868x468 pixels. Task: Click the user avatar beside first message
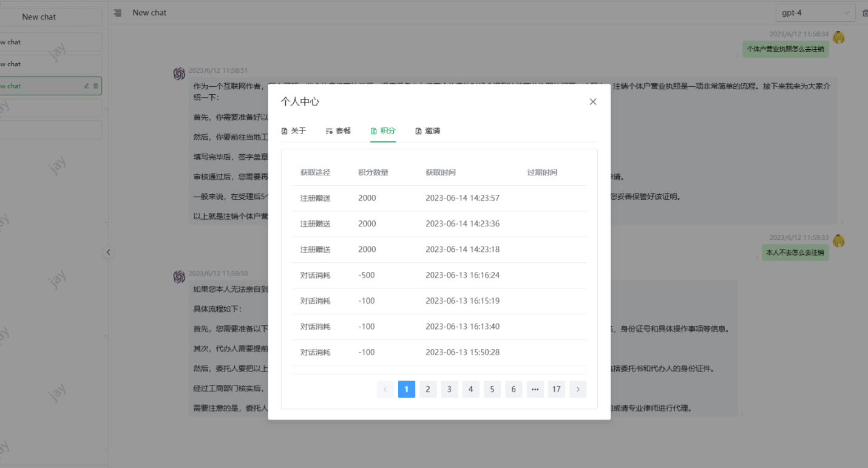tap(839, 38)
